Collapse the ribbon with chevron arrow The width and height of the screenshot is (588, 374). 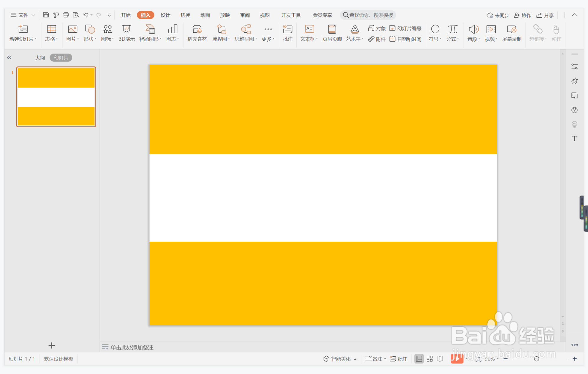click(x=574, y=15)
